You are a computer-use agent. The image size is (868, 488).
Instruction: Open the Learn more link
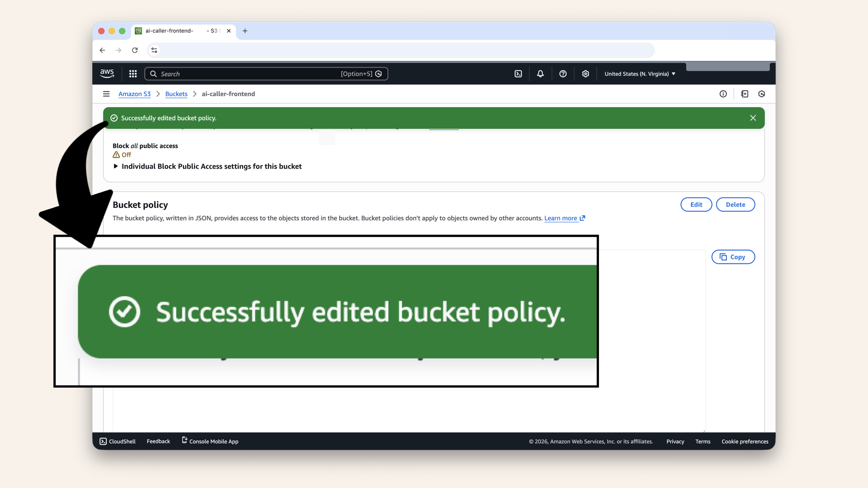[x=561, y=218]
